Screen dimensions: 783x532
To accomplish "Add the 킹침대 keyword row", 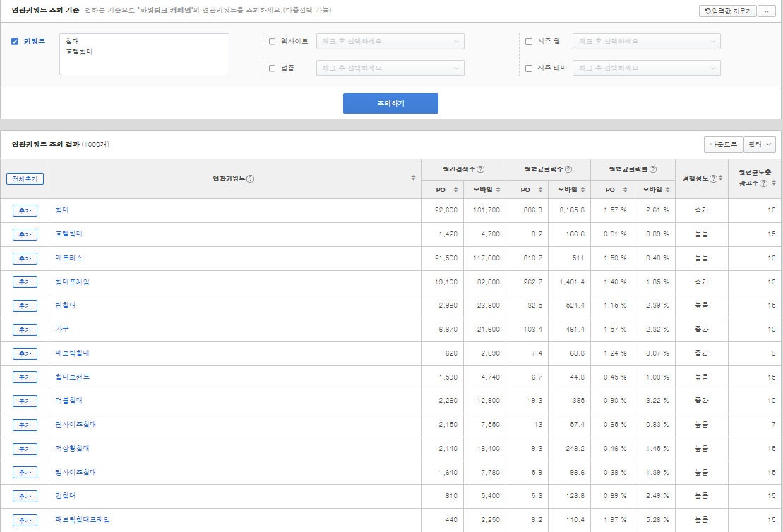I will [25, 497].
